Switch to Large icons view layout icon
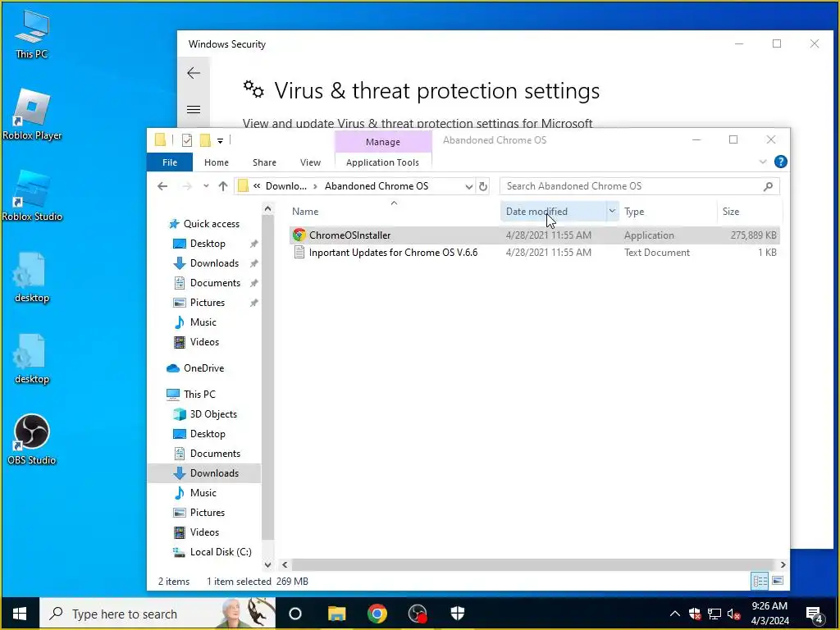Viewport: 840px width, 630px height. click(x=778, y=581)
